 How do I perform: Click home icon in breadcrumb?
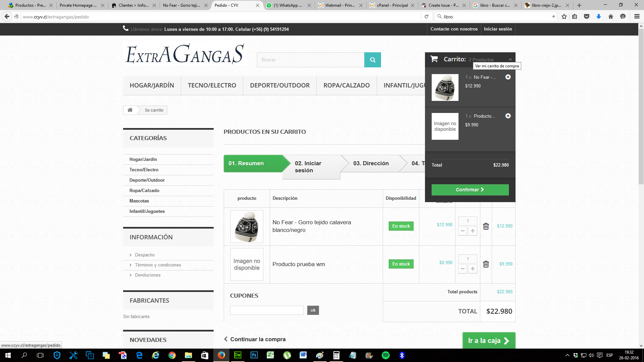tap(130, 110)
